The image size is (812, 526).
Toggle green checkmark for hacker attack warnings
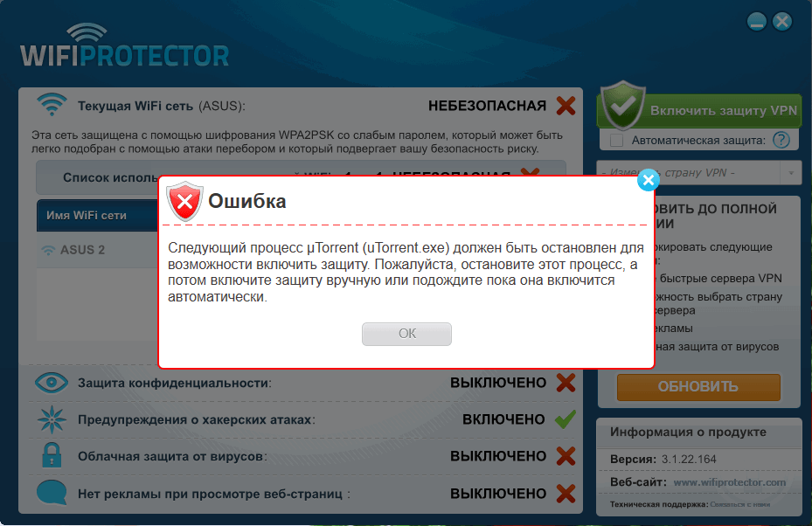[x=566, y=419]
